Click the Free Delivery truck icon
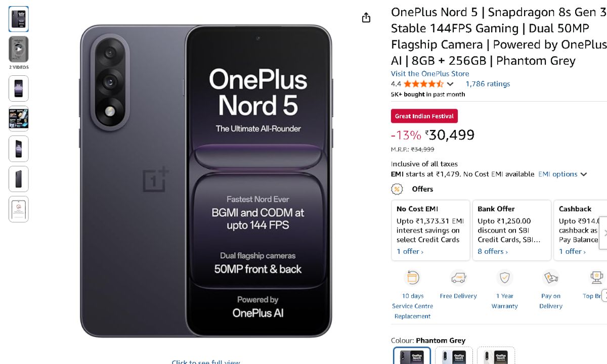Viewport: 607px width, 364px height. [x=458, y=278]
